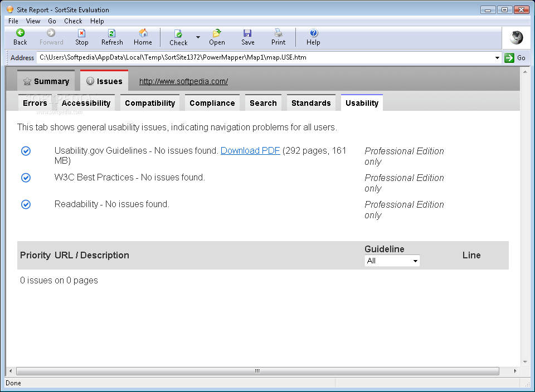Switch to the Accessibility sub-tab
535x392 pixels.
[x=86, y=103]
